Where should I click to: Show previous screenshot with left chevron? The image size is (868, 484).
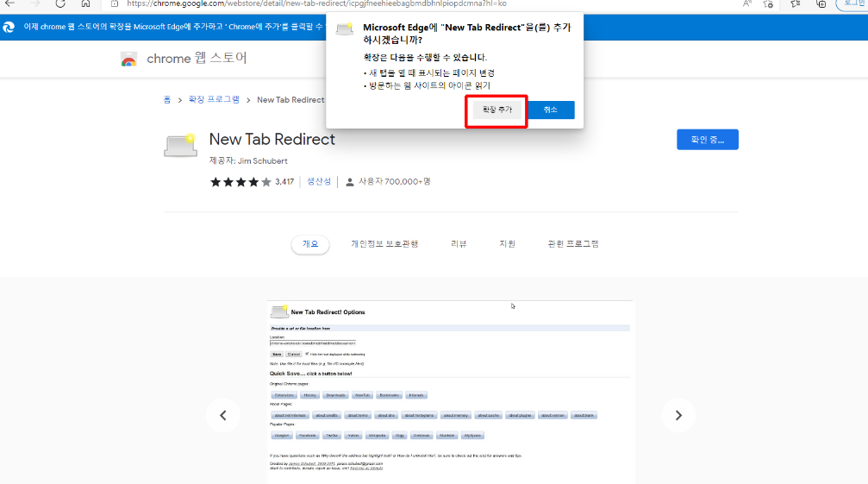[x=223, y=415]
